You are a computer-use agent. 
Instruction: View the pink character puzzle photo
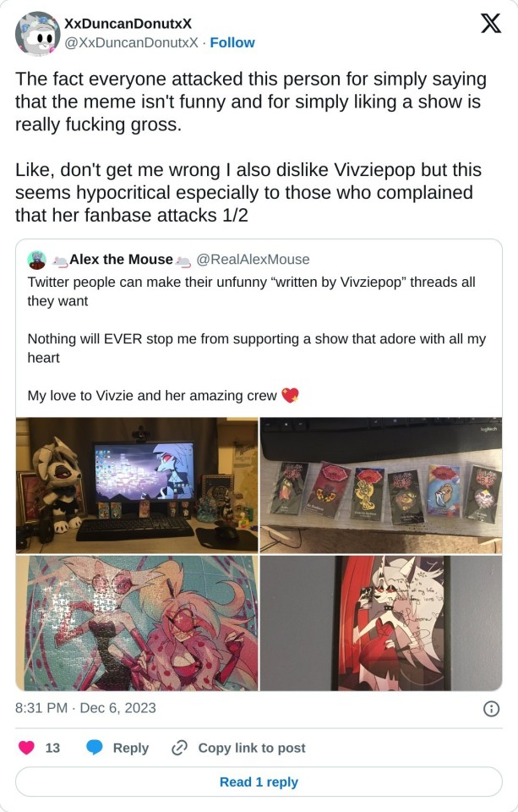coord(137,623)
